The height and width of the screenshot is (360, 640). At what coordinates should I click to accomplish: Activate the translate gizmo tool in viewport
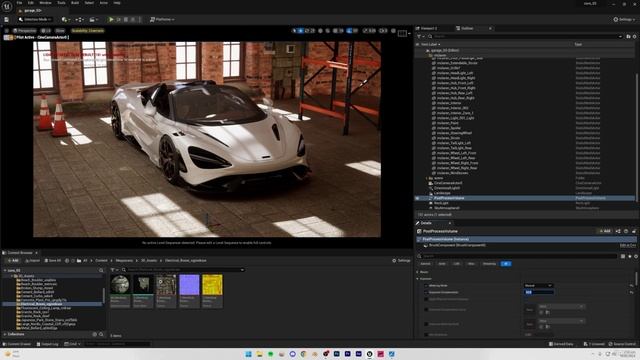301,31
